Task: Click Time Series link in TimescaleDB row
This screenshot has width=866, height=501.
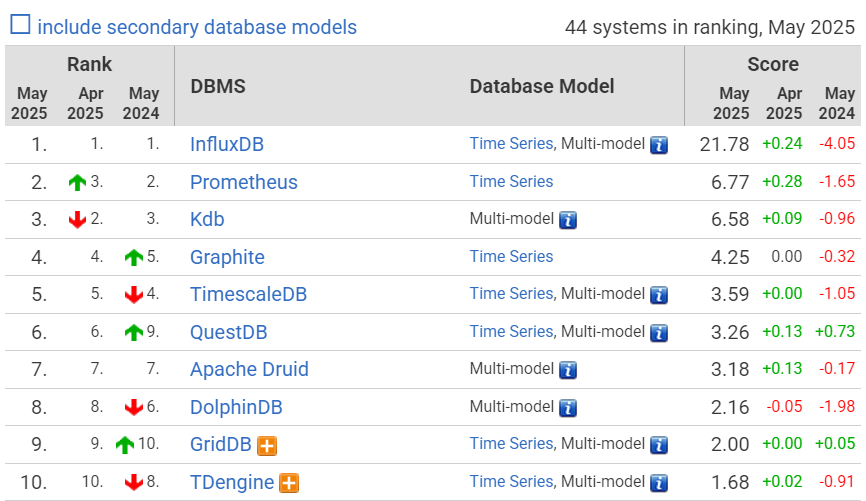Action: (511, 294)
